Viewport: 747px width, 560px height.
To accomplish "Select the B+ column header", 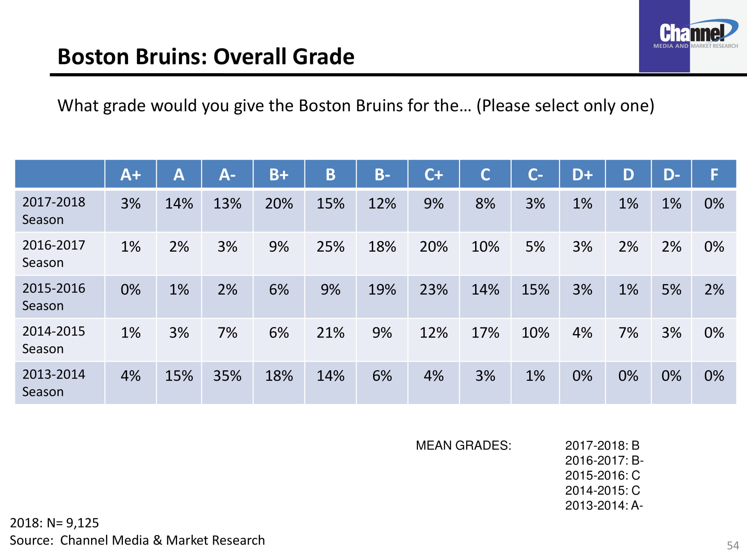I will (x=279, y=174).
